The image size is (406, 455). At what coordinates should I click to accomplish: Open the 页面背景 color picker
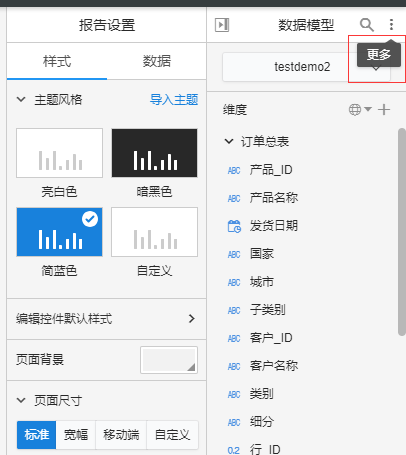pos(169,360)
